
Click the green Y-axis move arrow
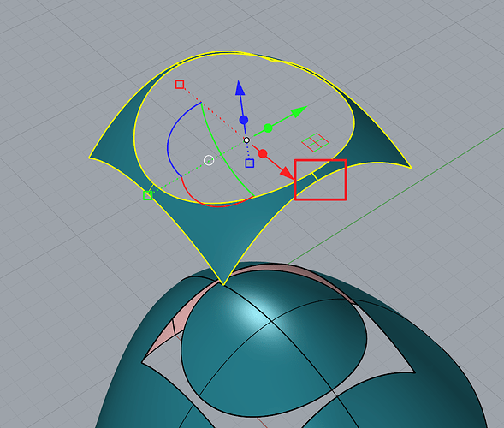point(299,111)
